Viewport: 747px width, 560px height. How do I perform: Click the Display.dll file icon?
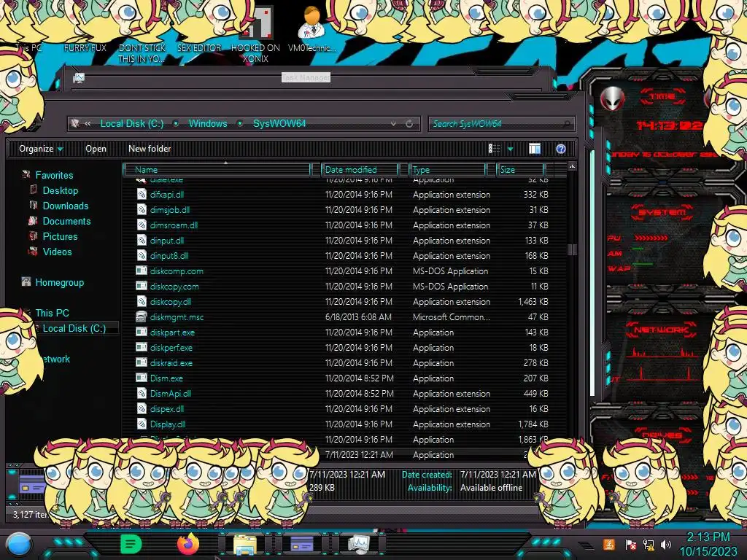[x=142, y=424]
